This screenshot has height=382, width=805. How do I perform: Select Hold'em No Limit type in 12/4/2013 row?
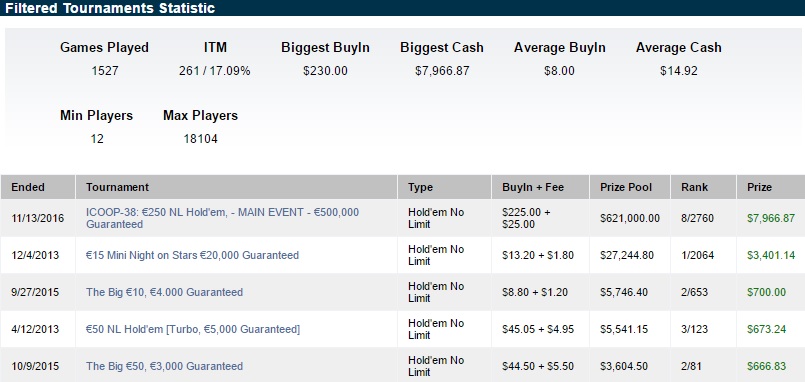coord(436,255)
